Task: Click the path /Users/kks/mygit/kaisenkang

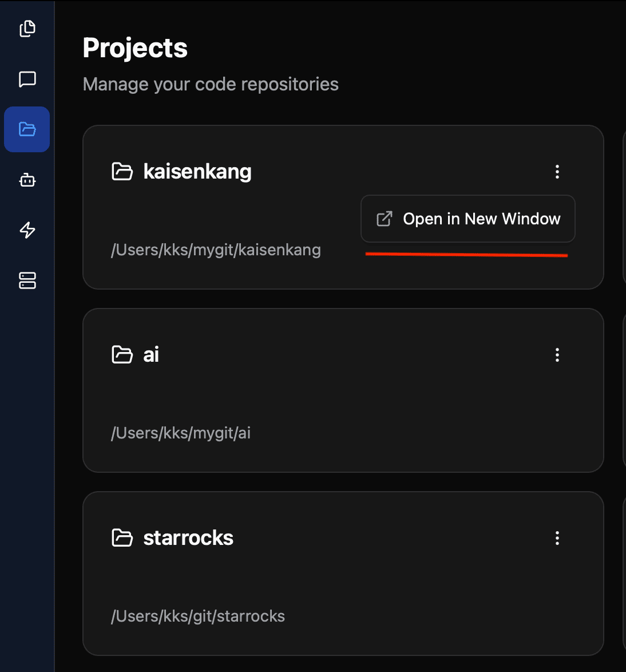Action: [216, 250]
